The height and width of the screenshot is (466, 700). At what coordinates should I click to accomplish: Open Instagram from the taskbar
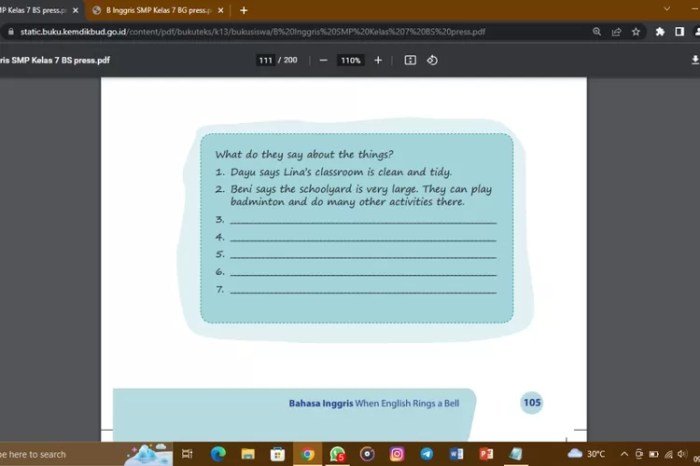(x=397, y=454)
